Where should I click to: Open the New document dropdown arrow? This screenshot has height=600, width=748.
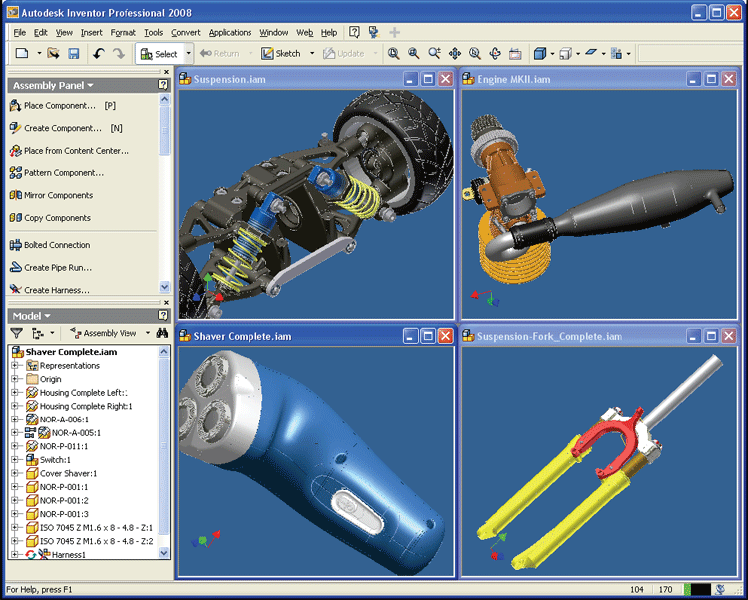[39, 53]
